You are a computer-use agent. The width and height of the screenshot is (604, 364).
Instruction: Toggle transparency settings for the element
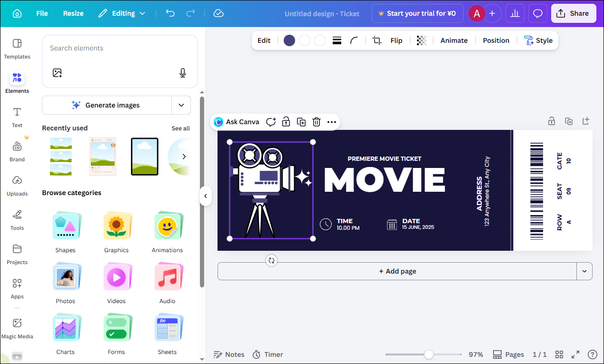click(x=421, y=40)
